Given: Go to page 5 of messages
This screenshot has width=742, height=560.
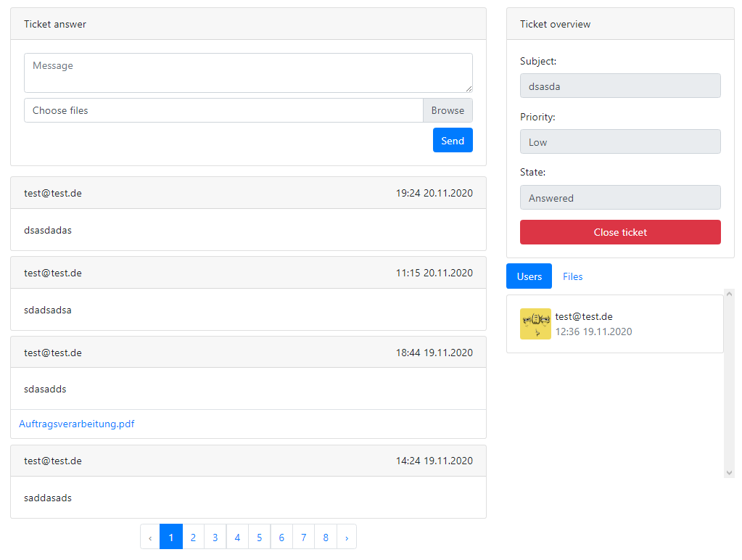Looking at the screenshot, I should [260, 537].
